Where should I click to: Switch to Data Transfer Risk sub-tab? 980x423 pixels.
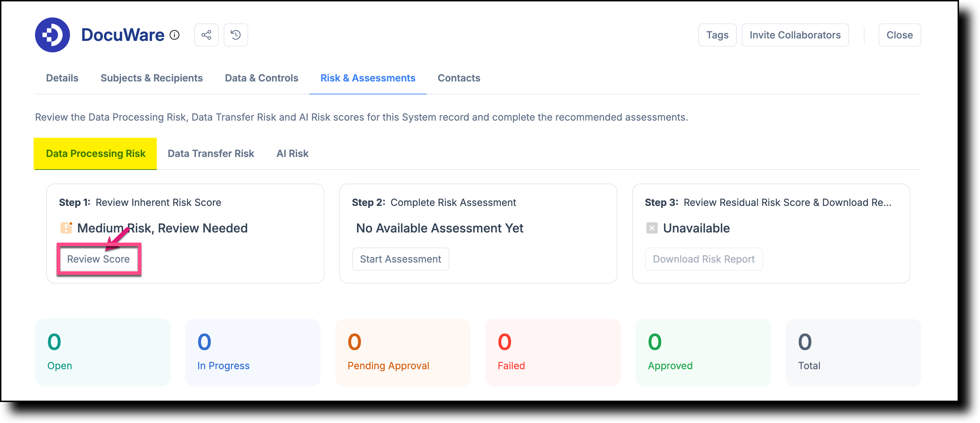[211, 153]
